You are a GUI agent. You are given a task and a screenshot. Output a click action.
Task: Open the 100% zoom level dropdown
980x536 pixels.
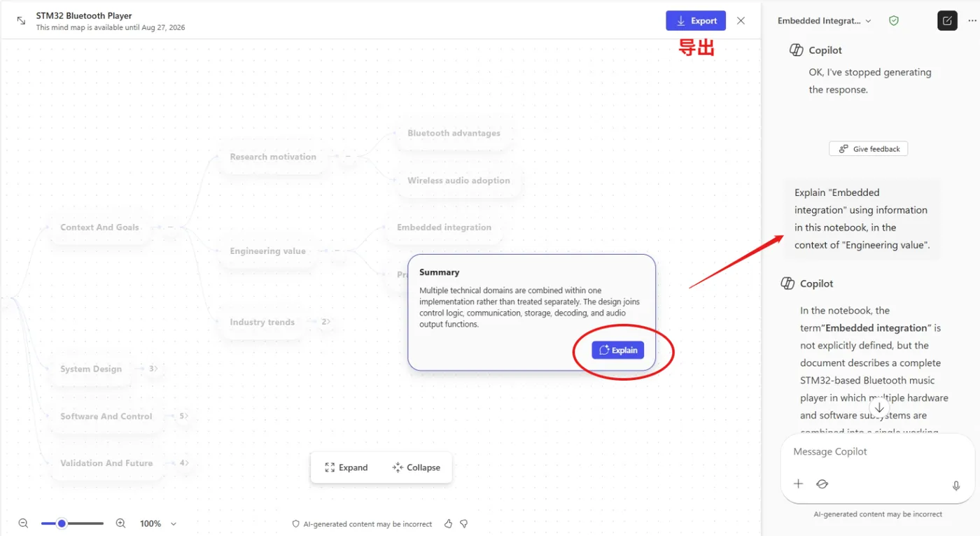point(158,523)
